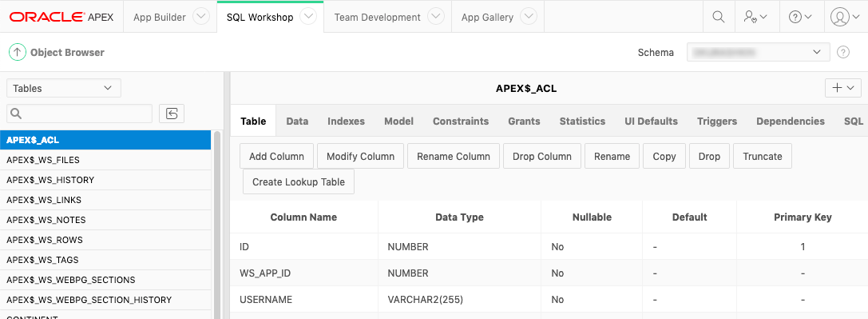Viewport: 868px width, 319px height.
Task: Select APEX$_WS_FILES table
Action: tap(105, 160)
